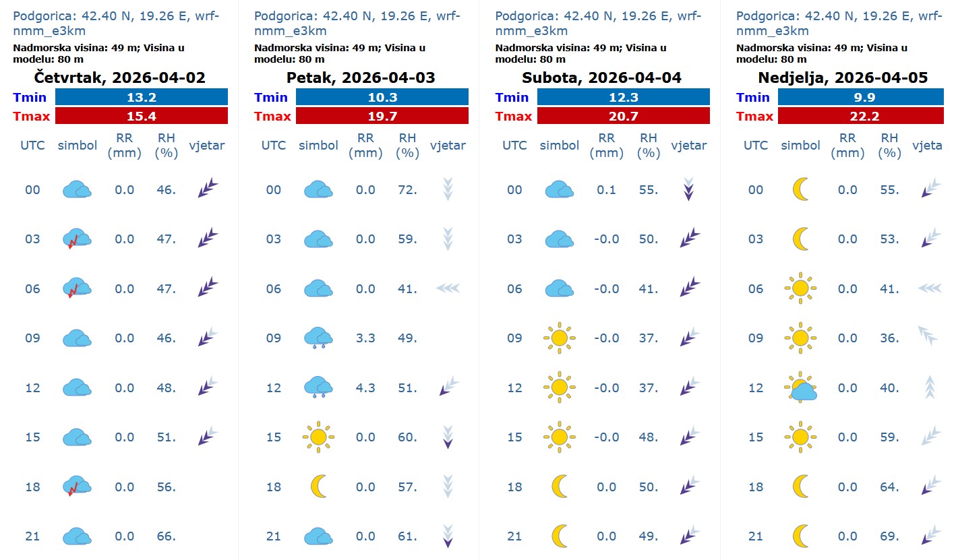956x560 pixels.
Task: Click the wind arrow at 12 UTC Nedjelja
Action: click(929, 387)
